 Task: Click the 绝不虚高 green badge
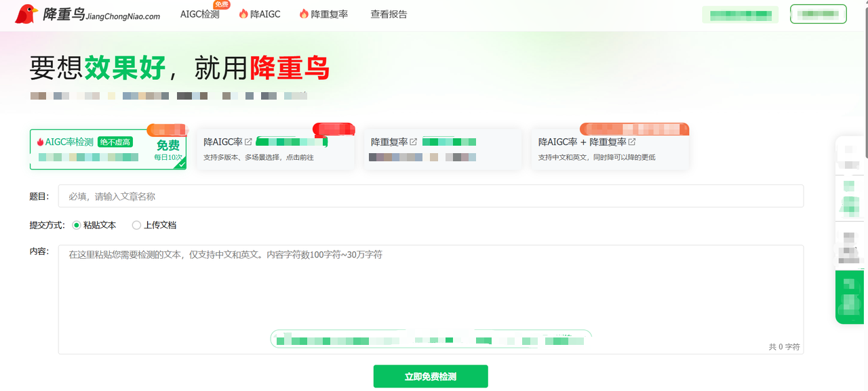click(x=115, y=142)
